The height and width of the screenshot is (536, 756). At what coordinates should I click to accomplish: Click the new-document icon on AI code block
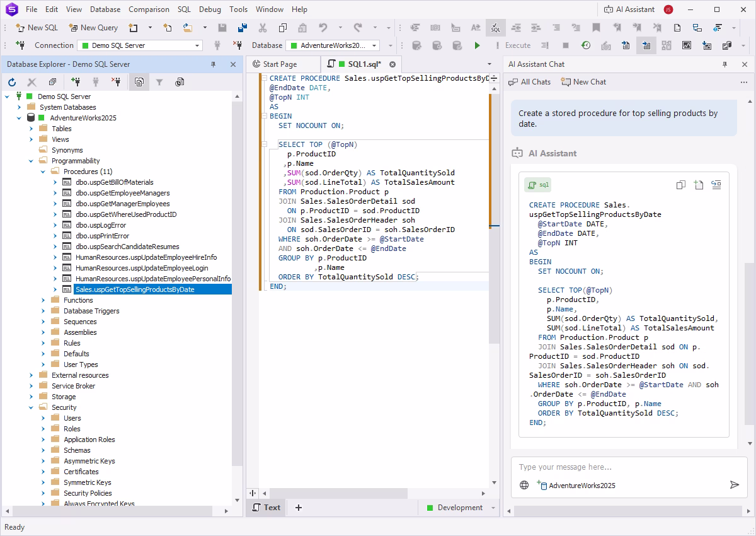[698, 185]
